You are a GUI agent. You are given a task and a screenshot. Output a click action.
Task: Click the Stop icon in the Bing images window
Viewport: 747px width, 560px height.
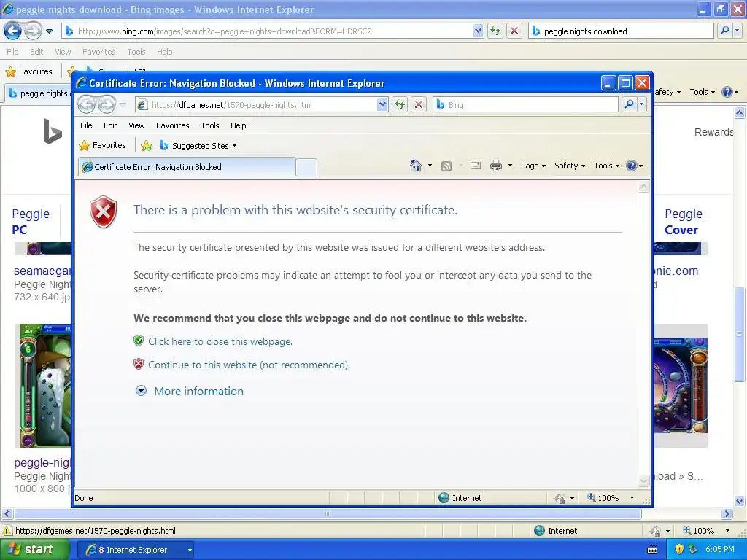click(514, 31)
